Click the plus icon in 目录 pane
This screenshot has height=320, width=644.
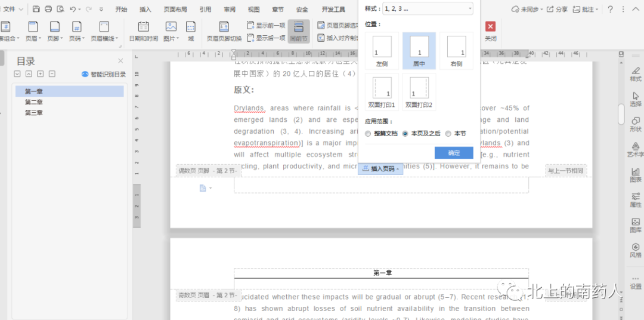41,74
